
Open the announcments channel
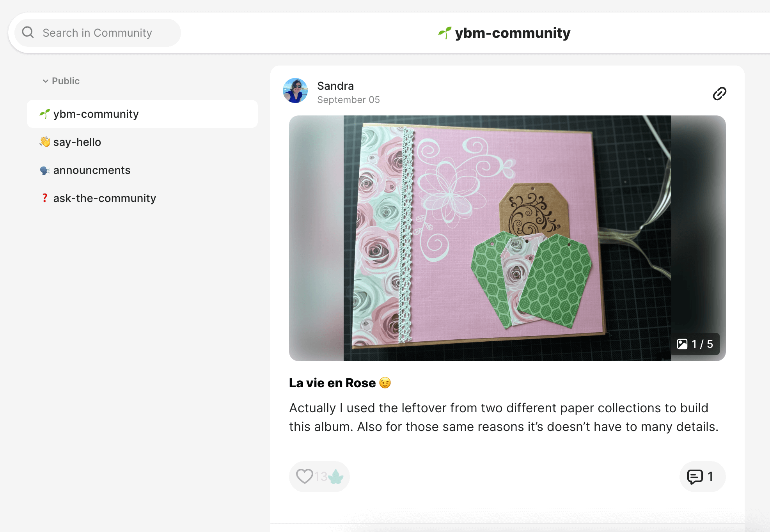(x=92, y=170)
